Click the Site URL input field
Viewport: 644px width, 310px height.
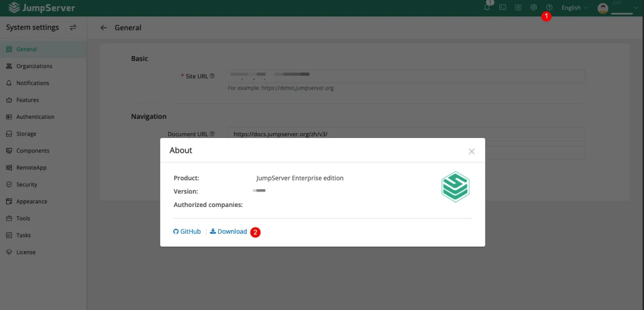pyautogui.click(x=407, y=76)
